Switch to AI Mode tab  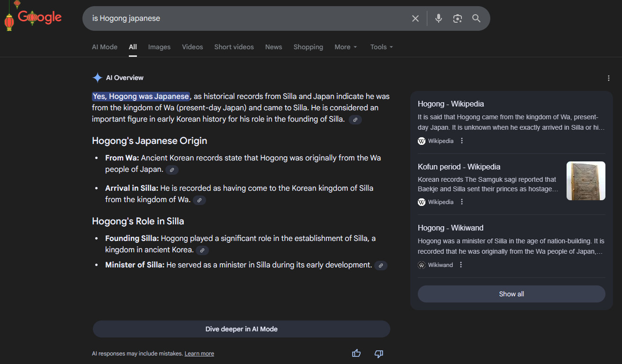point(105,47)
